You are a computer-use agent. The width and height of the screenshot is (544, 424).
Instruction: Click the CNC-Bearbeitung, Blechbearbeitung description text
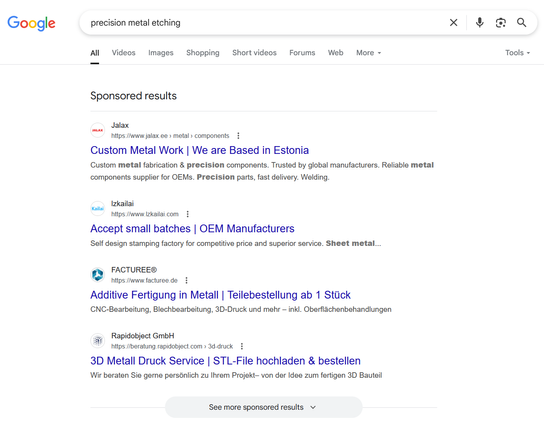[241, 309]
